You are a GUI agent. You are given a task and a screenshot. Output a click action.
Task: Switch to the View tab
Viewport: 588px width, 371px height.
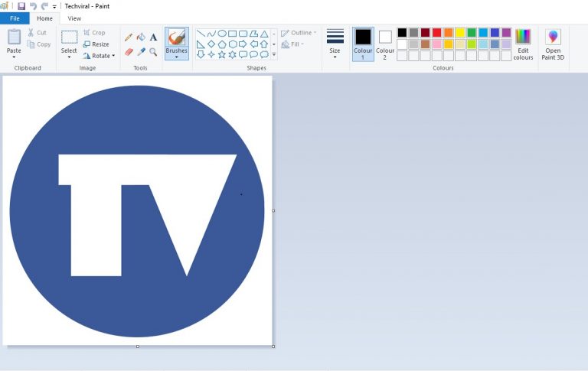[x=74, y=18]
